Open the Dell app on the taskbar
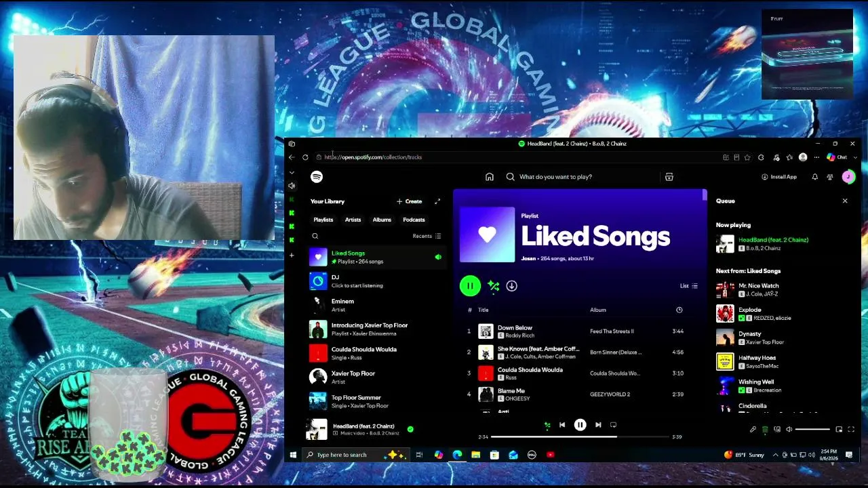The image size is (868, 488). coord(532,455)
